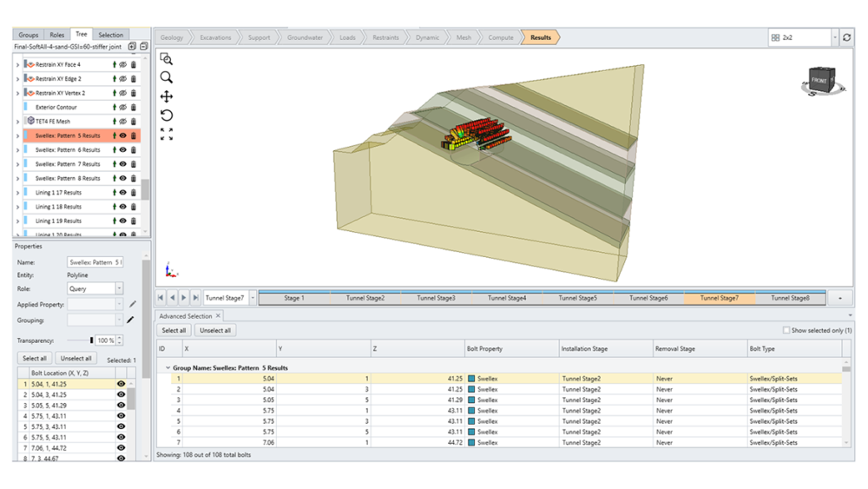The width and height of the screenshot is (868, 489).
Task: Show the TET4 FE Mesh via eye icon
Action: click(122, 122)
